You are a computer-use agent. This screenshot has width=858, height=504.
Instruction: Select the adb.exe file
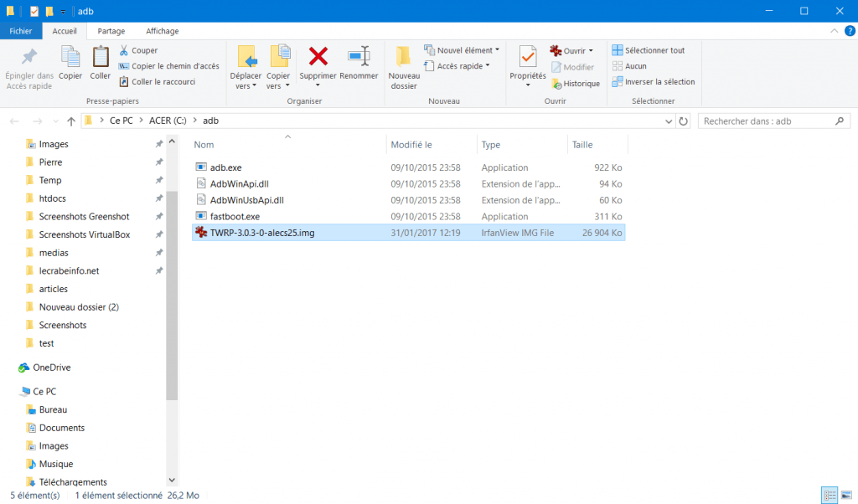[408, 167]
